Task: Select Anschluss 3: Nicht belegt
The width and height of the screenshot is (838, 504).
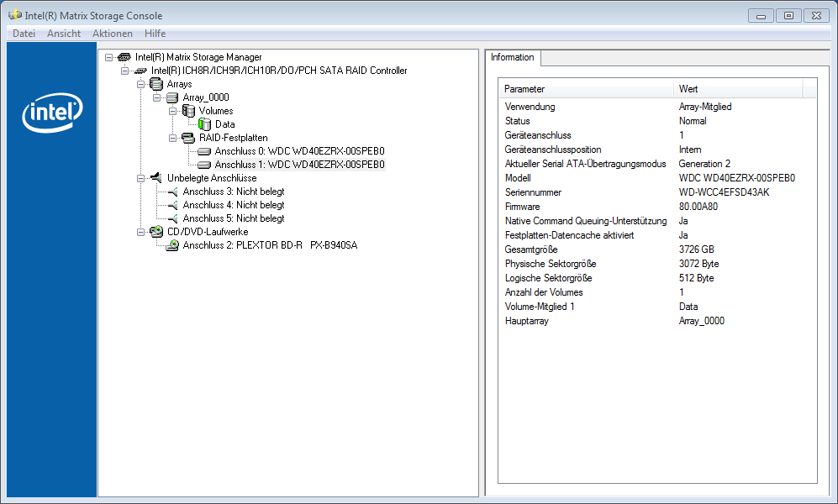Action: 234,192
